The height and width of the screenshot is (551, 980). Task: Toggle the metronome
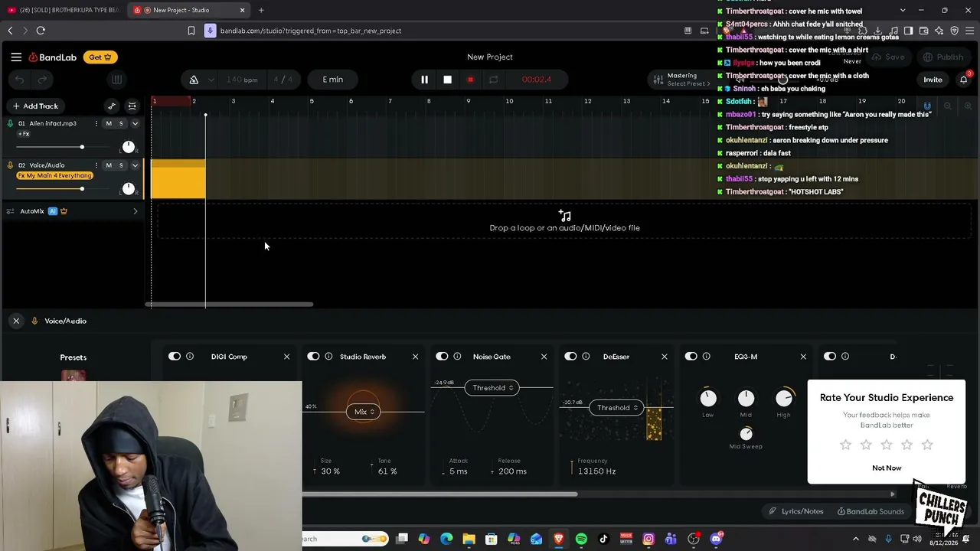click(194, 80)
